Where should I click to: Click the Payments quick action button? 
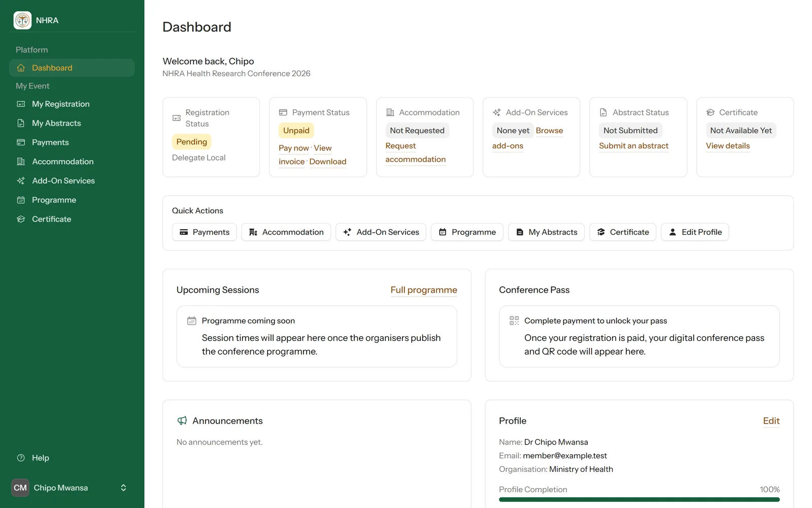pyautogui.click(x=205, y=232)
